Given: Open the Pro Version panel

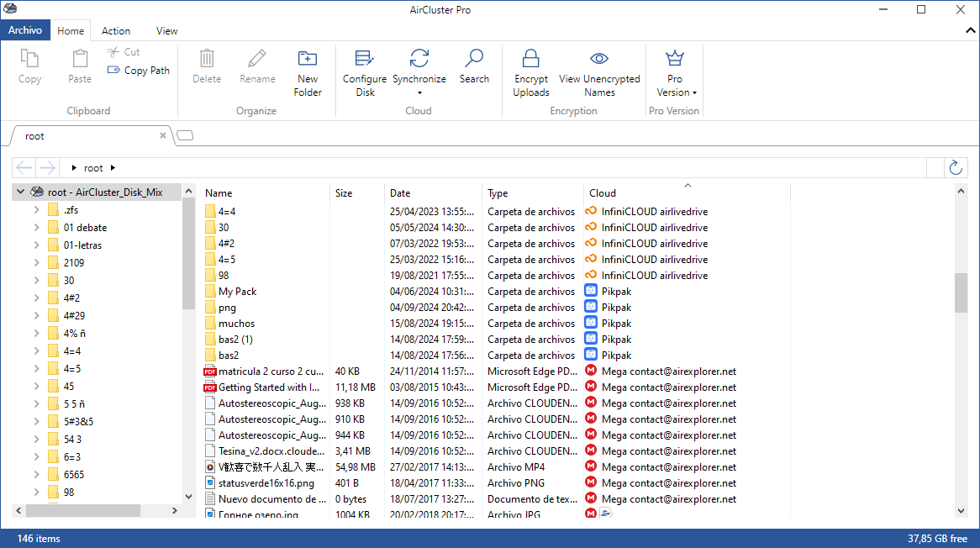Looking at the screenshot, I should tap(674, 71).
